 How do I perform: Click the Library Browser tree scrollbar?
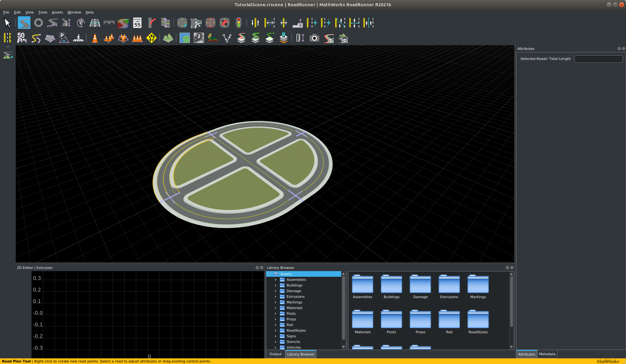click(343, 308)
